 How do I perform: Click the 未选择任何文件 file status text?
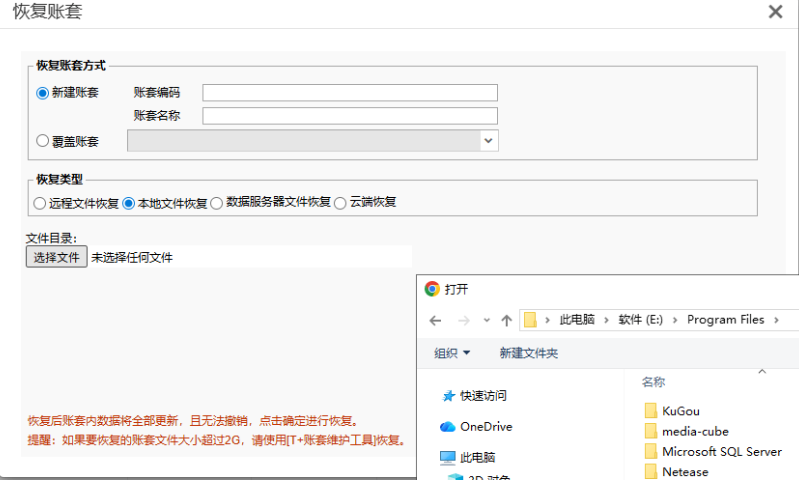[132, 257]
